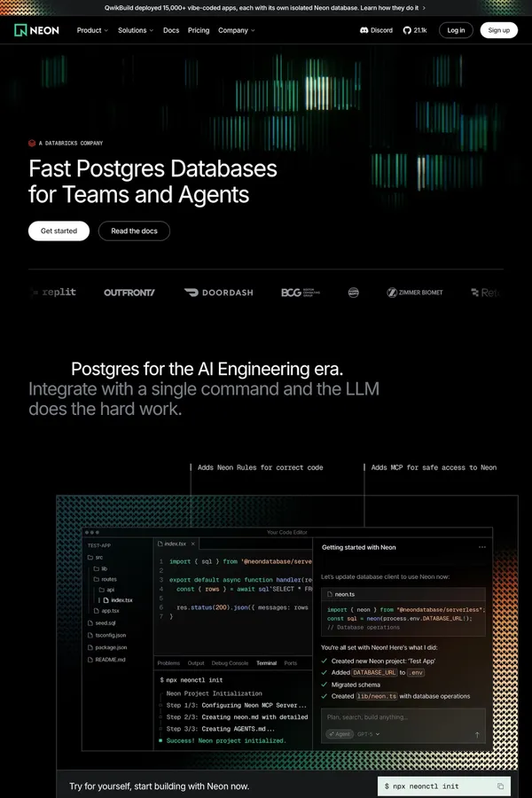Screen dimensions: 532x798
Task: Click the DoorDash customer logo
Action: pyautogui.click(x=219, y=293)
